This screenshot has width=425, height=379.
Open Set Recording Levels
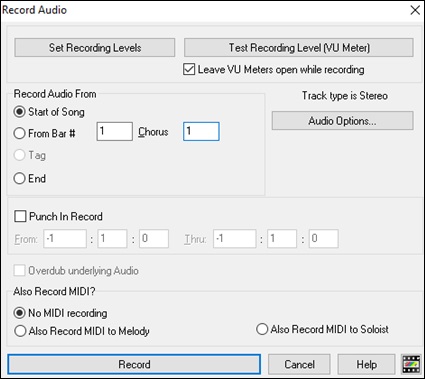pyautogui.click(x=95, y=48)
